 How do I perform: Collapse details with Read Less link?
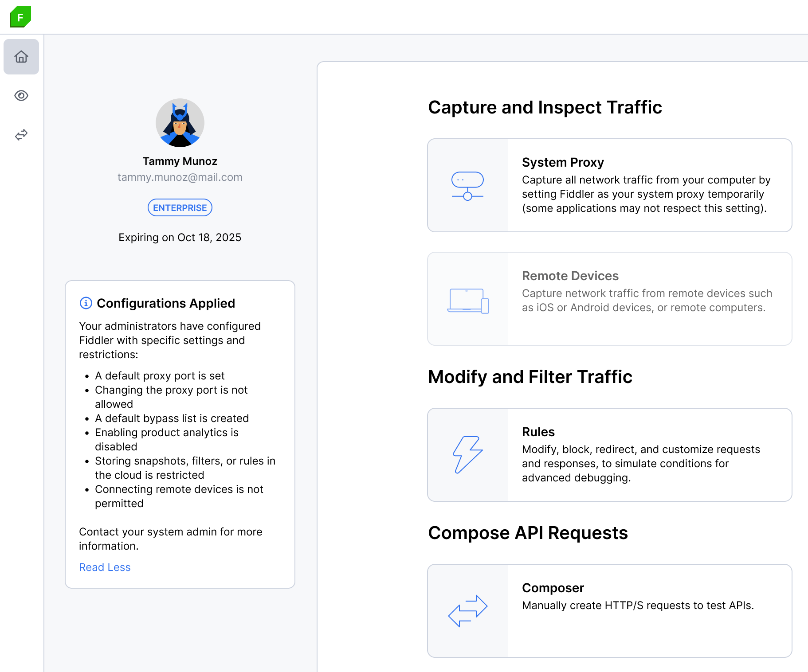(105, 567)
